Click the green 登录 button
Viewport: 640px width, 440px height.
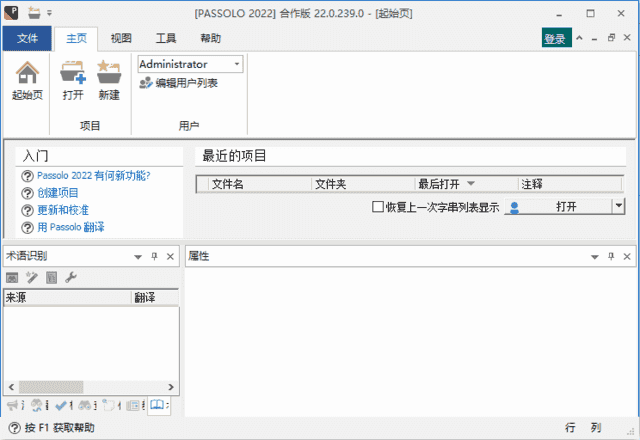click(555, 39)
